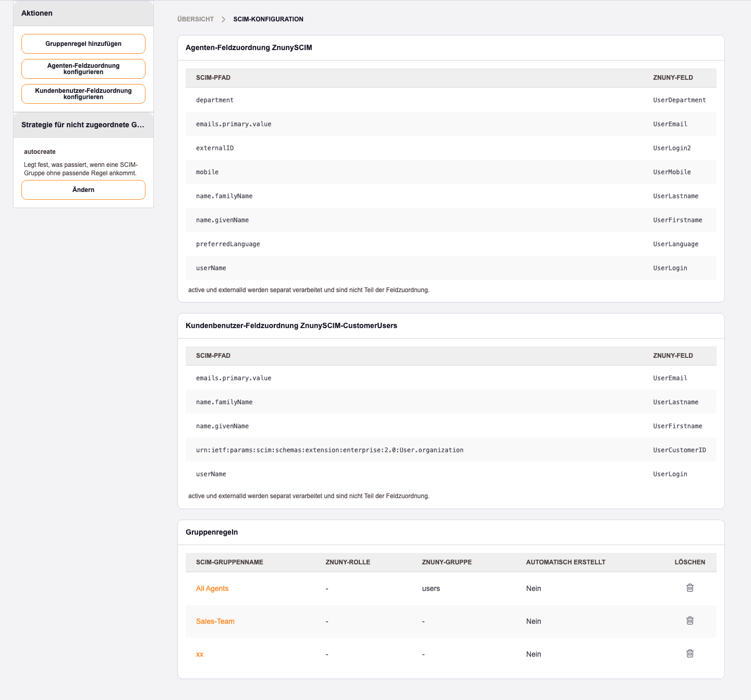The image size is (751, 700).
Task: Click the UserMobile field value
Action: (672, 172)
